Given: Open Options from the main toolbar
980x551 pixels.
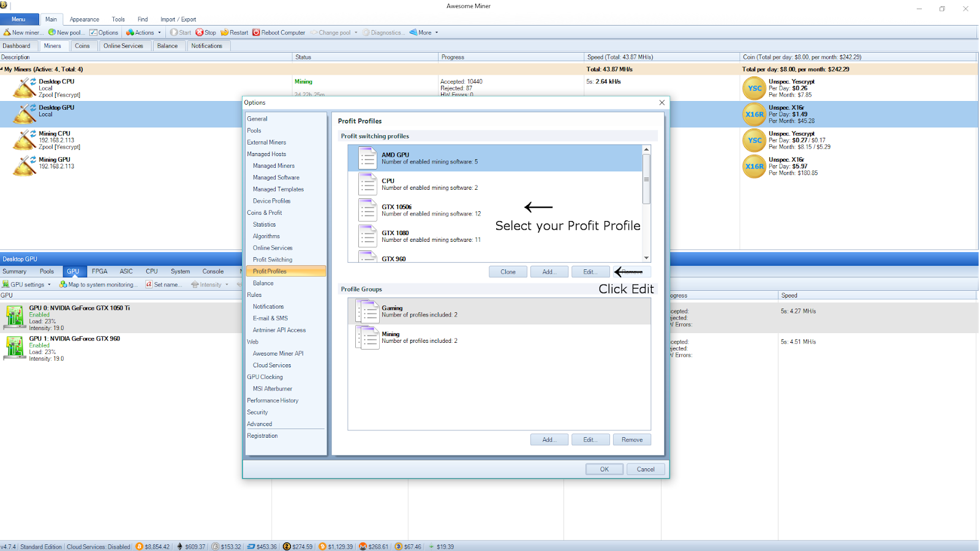Looking at the screenshot, I should click(104, 32).
